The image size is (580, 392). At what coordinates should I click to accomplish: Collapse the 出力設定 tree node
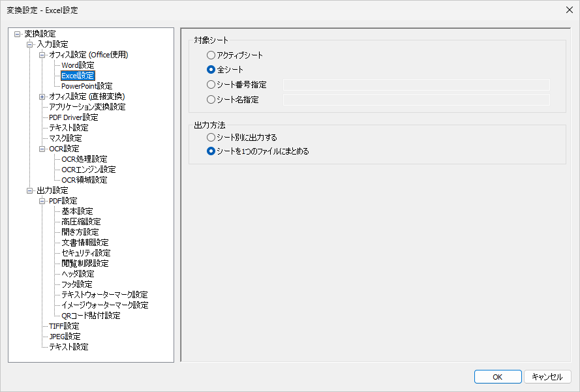(x=30, y=190)
